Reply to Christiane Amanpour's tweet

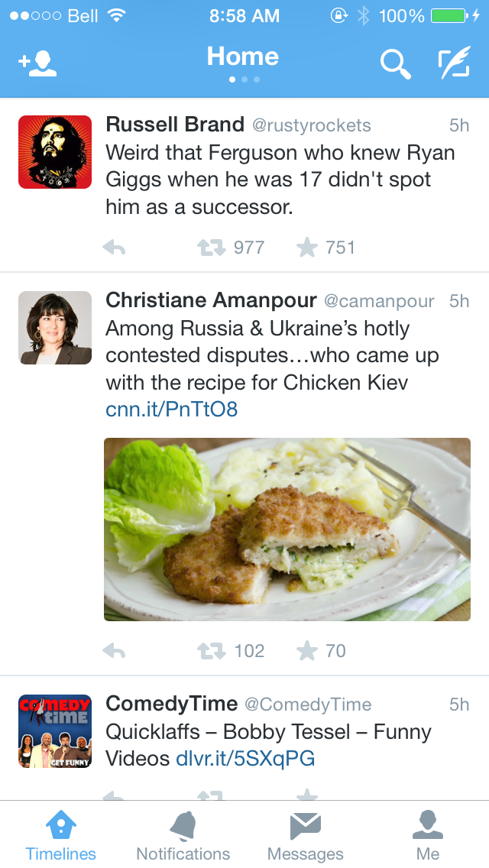click(114, 651)
